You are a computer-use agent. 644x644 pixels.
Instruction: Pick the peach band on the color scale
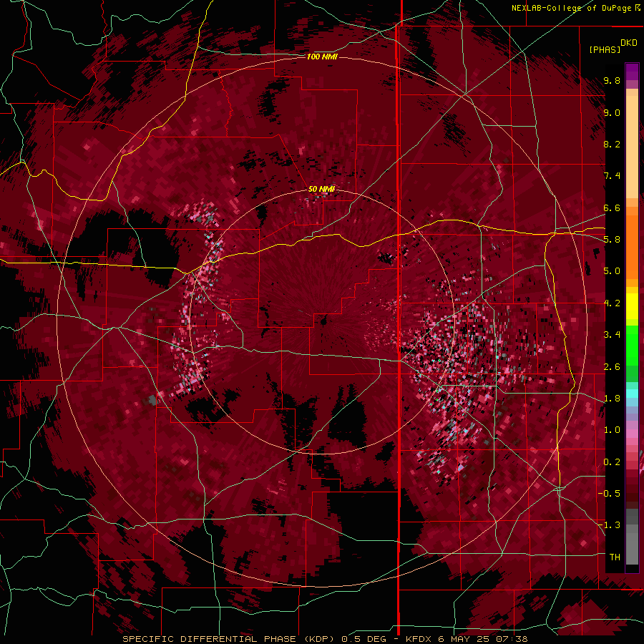pos(632,148)
